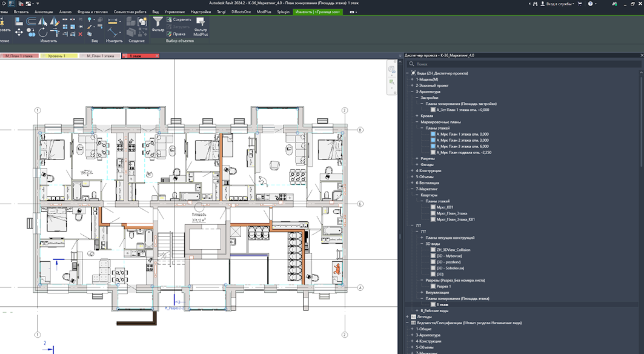
Task: Select the Array tool icon
Action: coord(65,27)
